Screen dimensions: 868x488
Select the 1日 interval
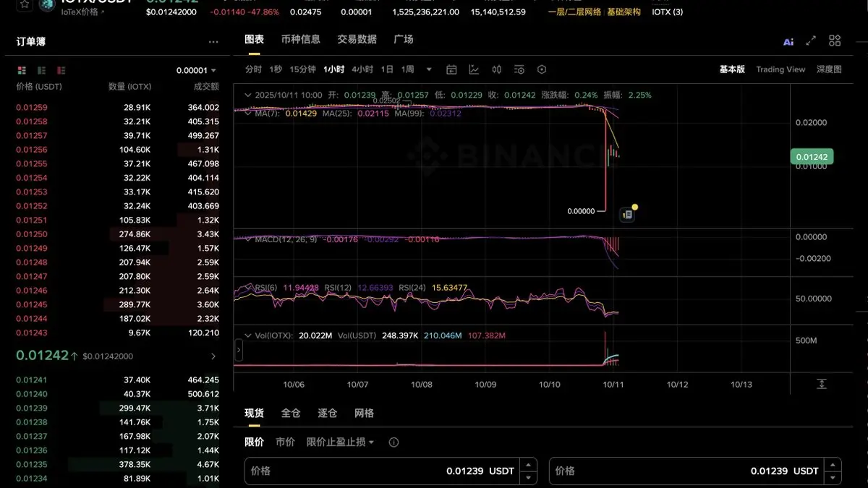[x=387, y=69]
